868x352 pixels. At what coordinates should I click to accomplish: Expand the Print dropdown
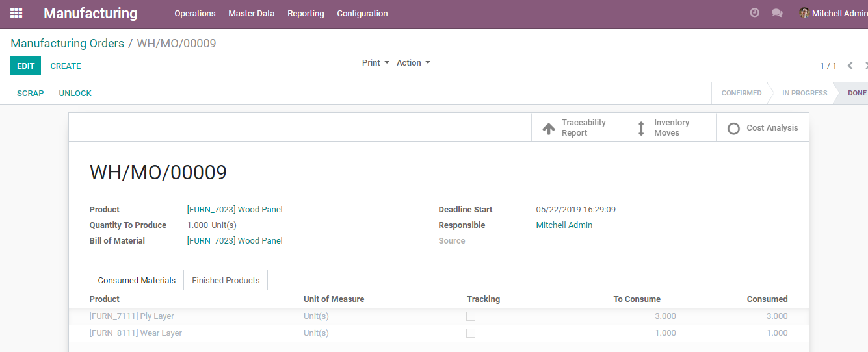coord(376,63)
